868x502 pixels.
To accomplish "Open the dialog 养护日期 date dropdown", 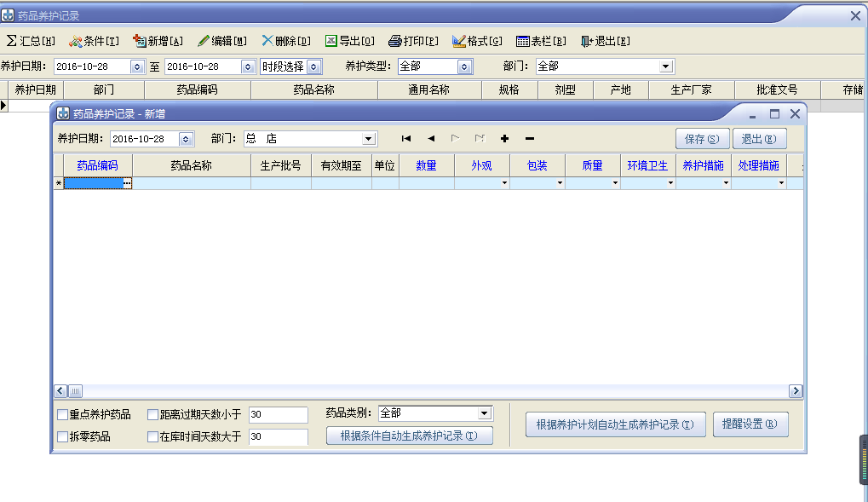I will click(x=186, y=139).
